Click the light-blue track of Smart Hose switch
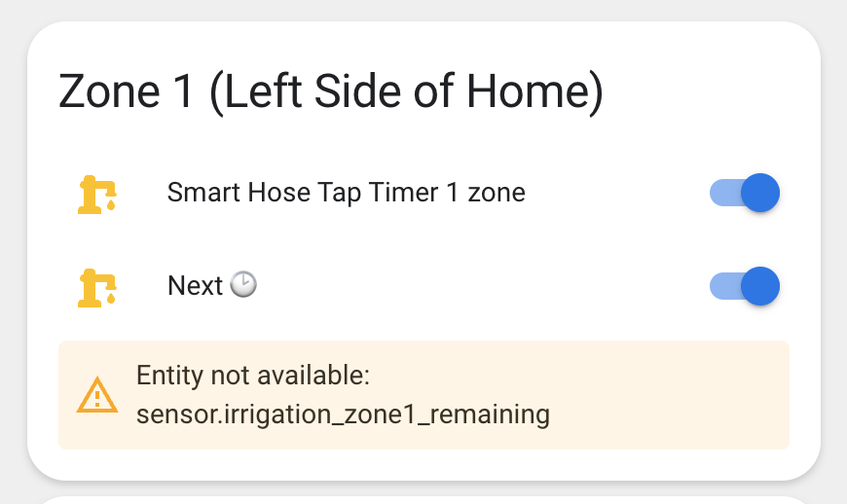 click(723, 193)
